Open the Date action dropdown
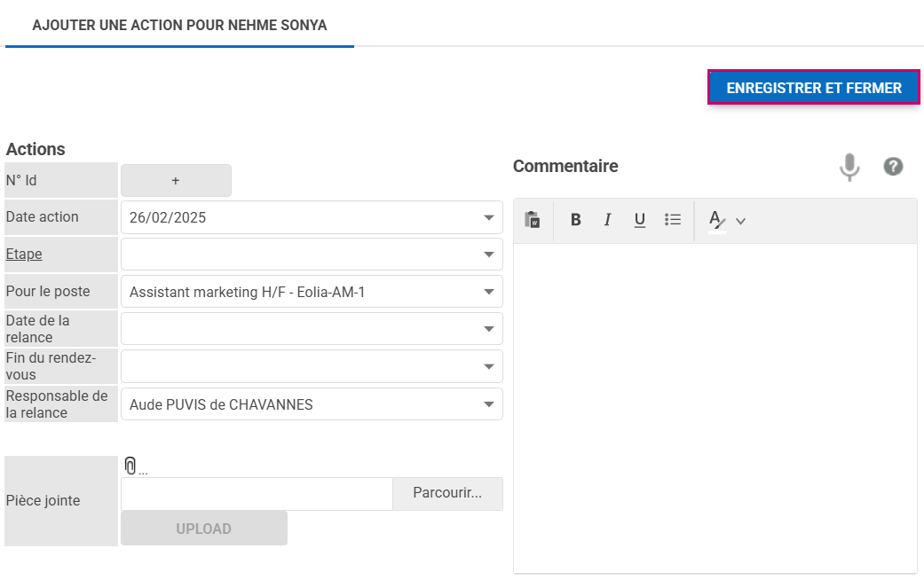This screenshot has width=924, height=580. pyautogui.click(x=488, y=217)
